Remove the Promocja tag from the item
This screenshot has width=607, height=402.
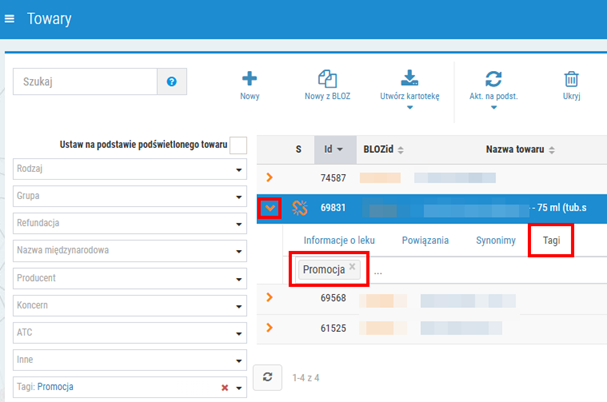tap(352, 266)
